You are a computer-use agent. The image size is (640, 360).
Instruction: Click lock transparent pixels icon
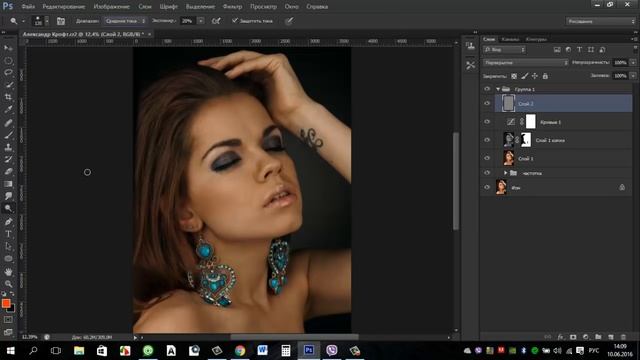(x=514, y=76)
